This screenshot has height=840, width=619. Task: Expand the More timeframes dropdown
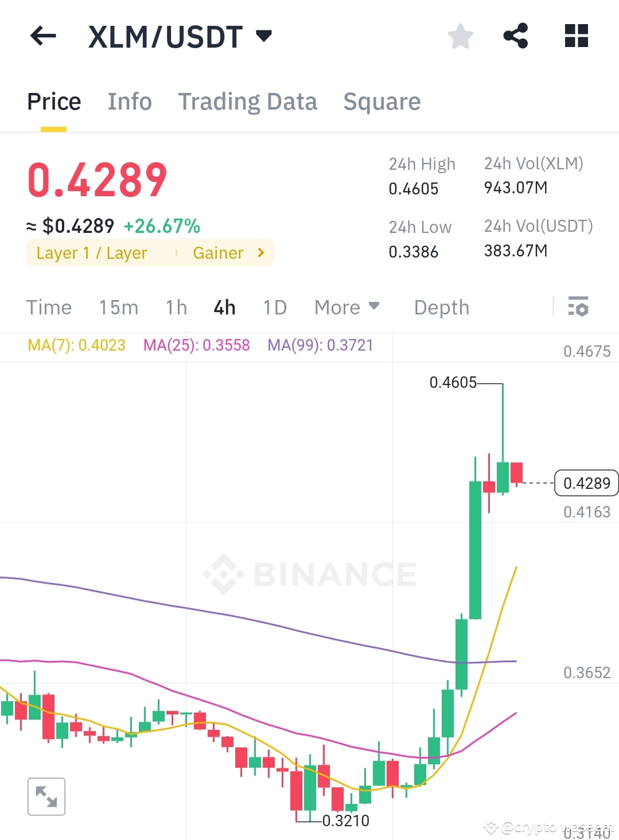(x=346, y=307)
